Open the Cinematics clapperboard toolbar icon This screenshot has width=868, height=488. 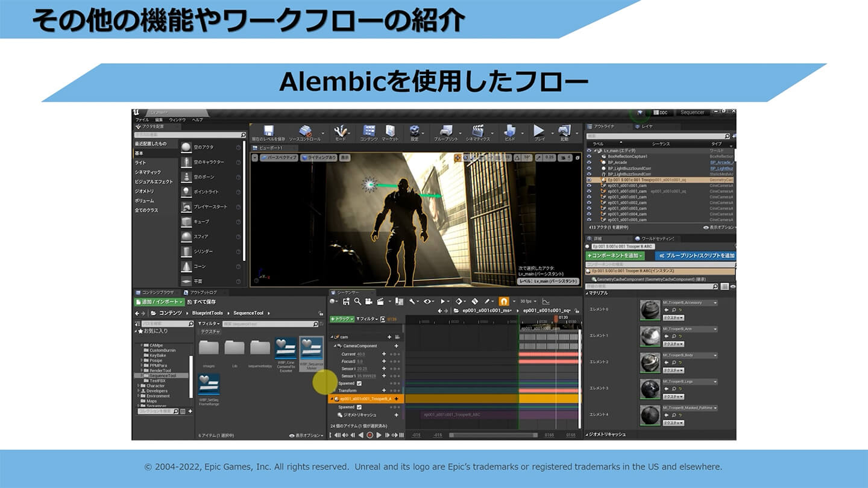pos(478,131)
